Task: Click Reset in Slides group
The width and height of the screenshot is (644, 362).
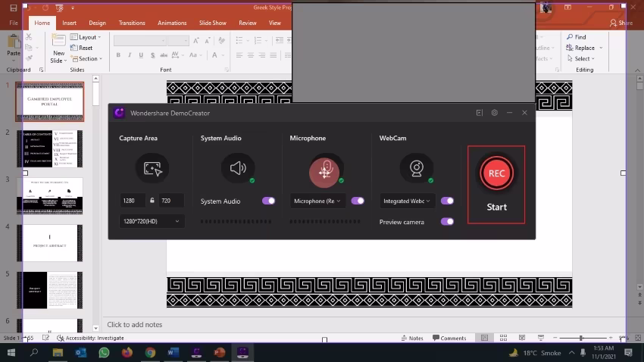Action: coord(81,48)
